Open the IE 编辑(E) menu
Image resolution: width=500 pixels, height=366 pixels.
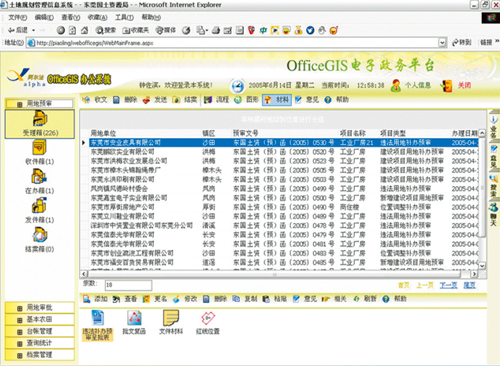[x=44, y=17]
